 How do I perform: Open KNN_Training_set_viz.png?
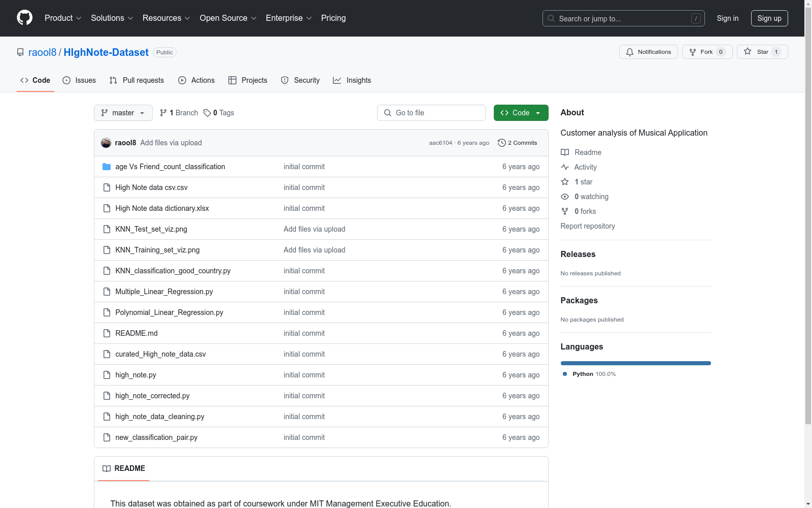(157, 250)
